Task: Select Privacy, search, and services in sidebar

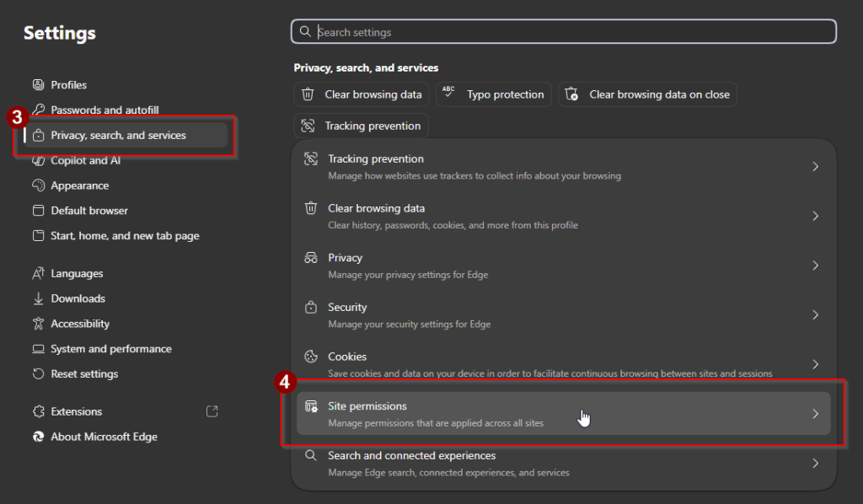Action: point(126,136)
